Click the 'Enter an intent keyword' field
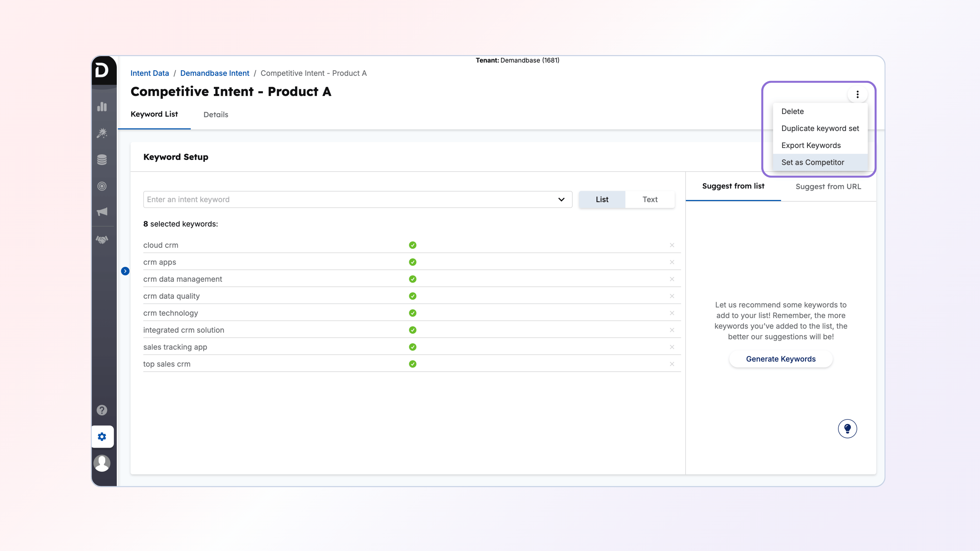The image size is (980, 551). 342,199
